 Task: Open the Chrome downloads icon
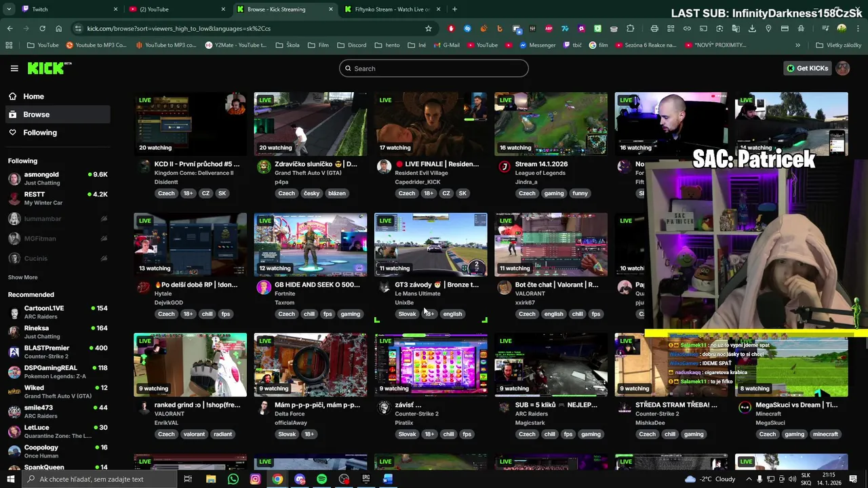[x=752, y=28]
